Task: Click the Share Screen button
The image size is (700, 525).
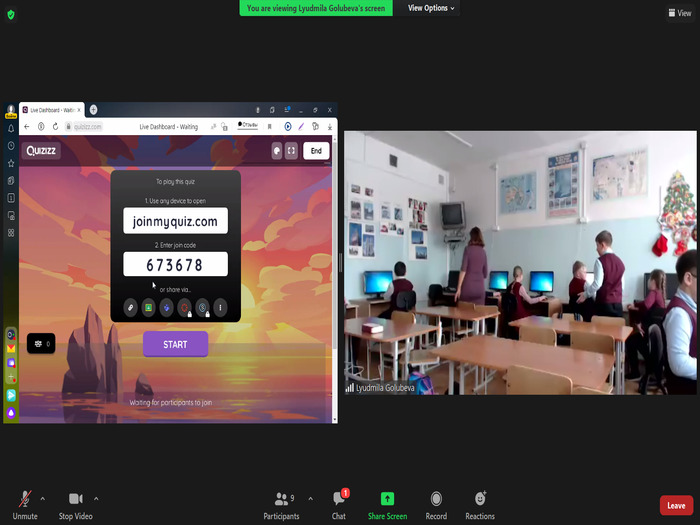Action: tap(387, 505)
